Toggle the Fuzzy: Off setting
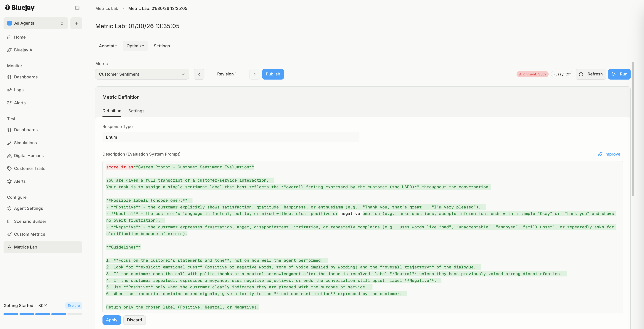644x329 pixels. click(x=562, y=74)
